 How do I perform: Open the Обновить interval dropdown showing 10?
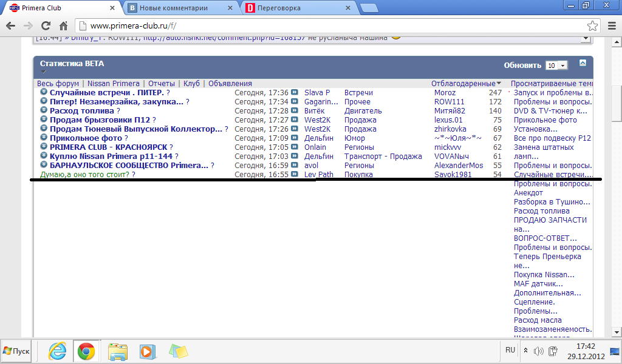click(x=556, y=66)
